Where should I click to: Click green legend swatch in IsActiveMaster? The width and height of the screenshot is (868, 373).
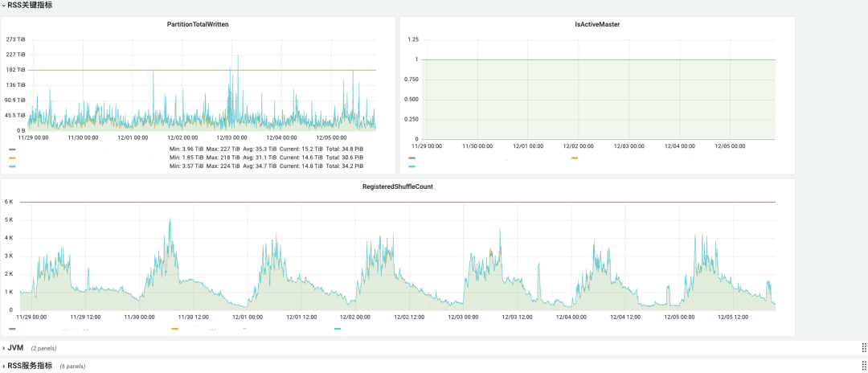(x=411, y=158)
